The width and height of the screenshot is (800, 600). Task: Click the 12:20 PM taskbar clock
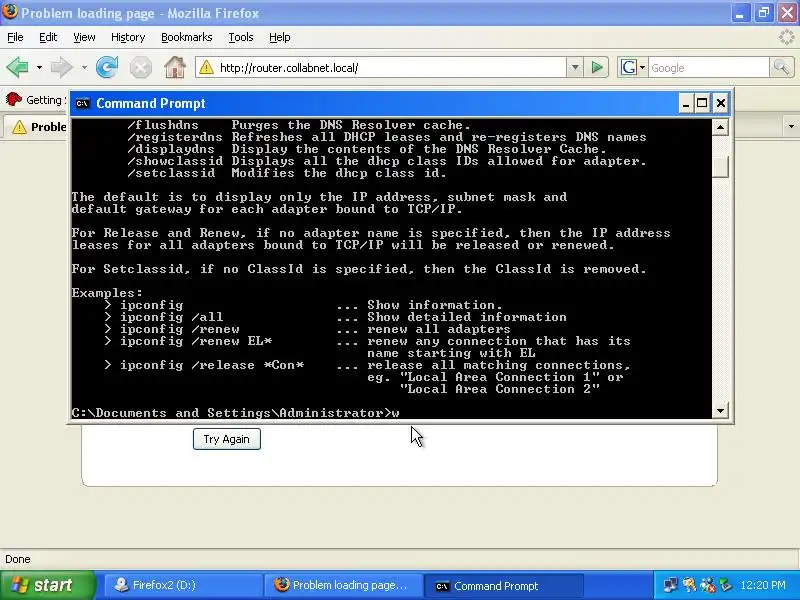[763, 585]
